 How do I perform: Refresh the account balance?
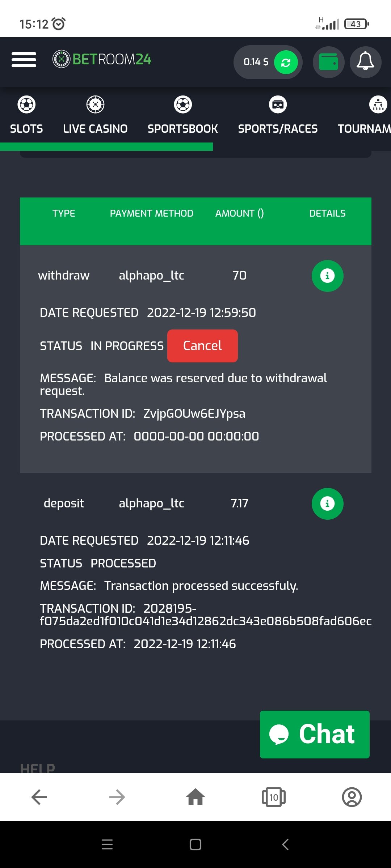point(286,63)
